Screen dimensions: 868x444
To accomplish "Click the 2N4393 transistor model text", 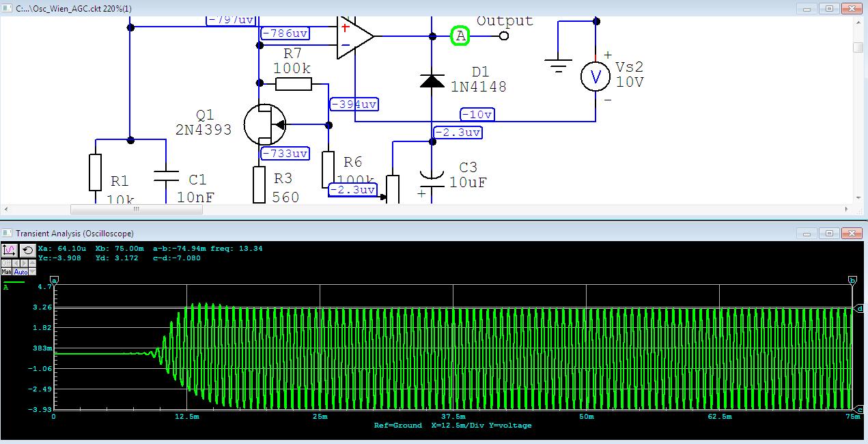I will [204, 129].
